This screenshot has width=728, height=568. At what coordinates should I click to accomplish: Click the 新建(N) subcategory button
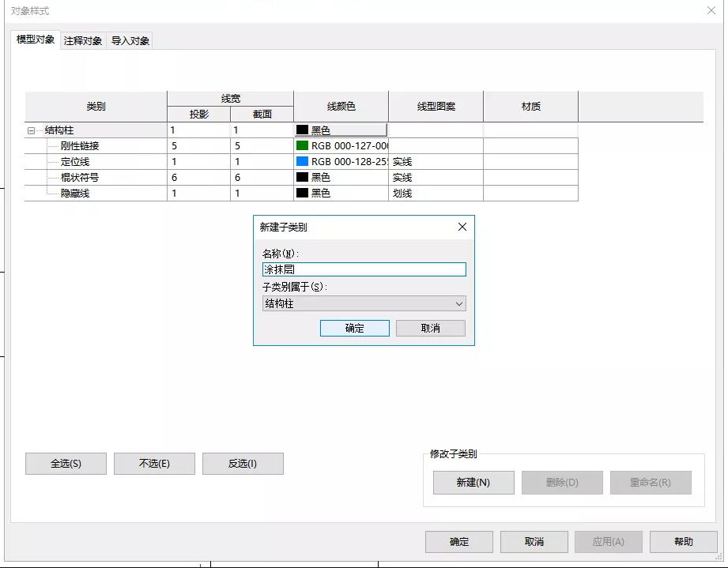(473, 483)
